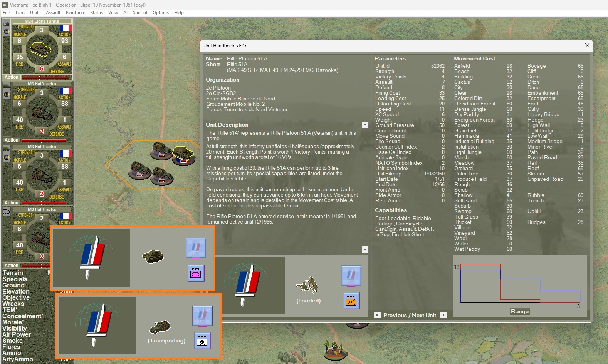Open the Special menu
Viewport: 608px width, 364px height.
pos(140,13)
